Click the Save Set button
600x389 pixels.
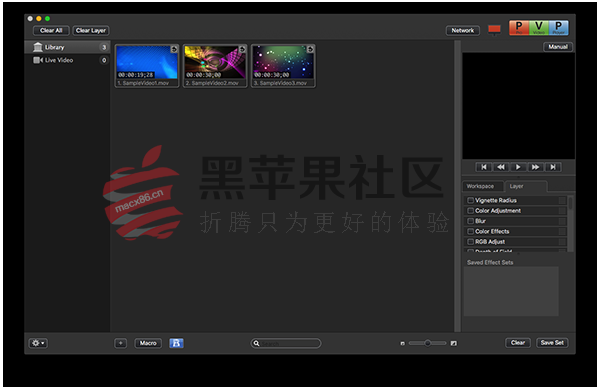point(552,343)
